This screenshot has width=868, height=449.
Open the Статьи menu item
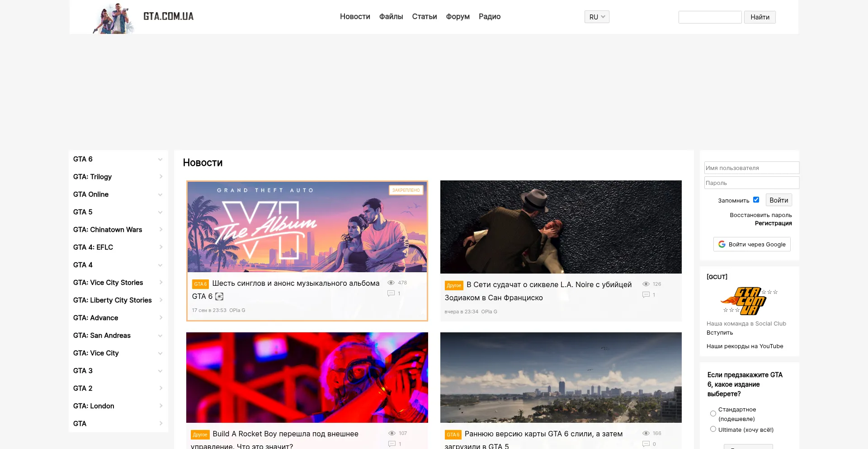point(425,17)
